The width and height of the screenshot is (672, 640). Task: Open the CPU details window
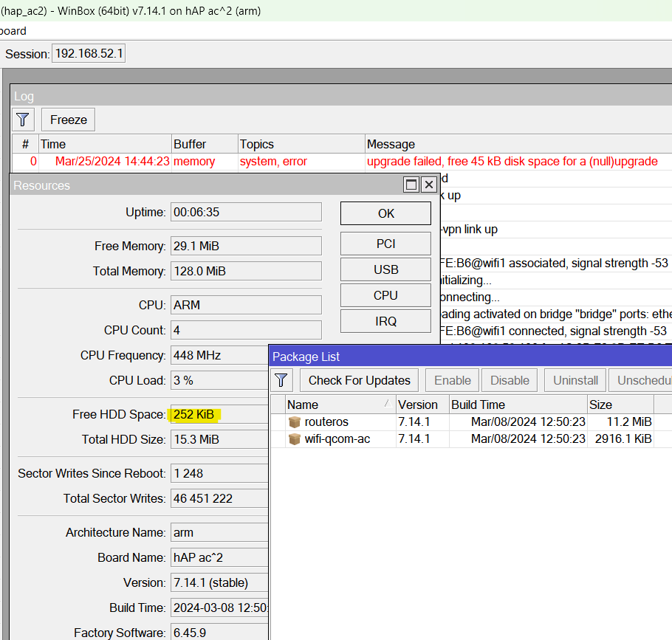385,295
